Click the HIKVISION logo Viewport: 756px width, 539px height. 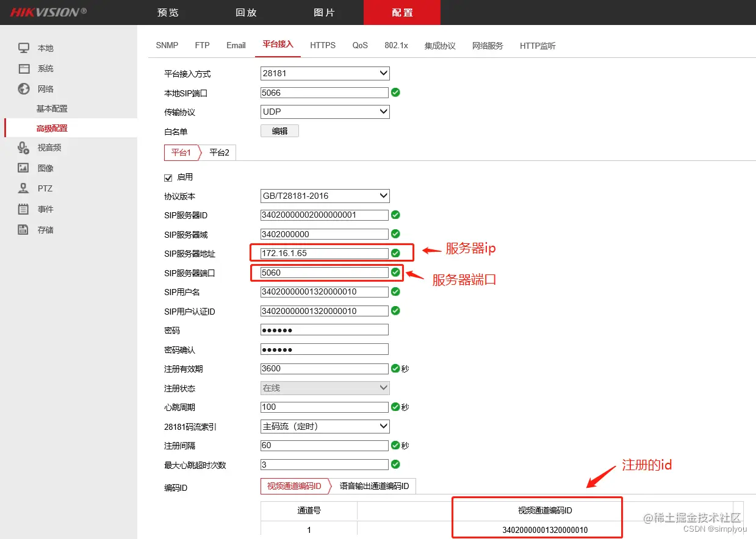[x=48, y=12]
